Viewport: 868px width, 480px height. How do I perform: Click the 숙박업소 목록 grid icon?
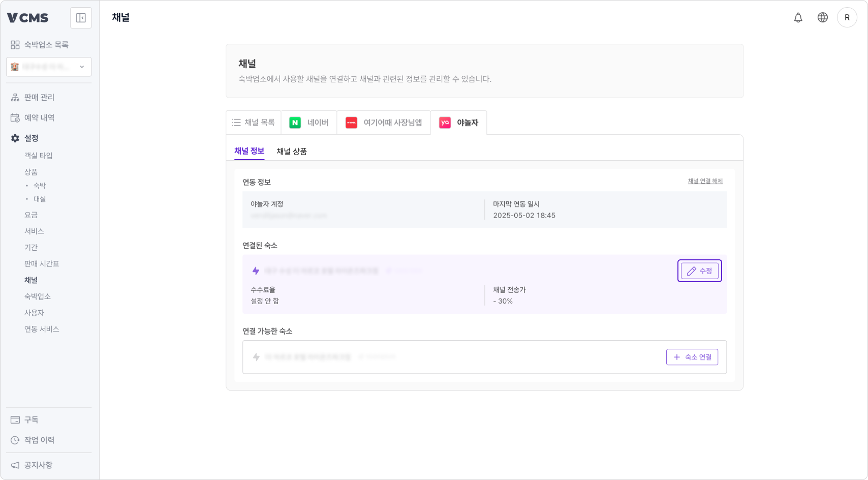pyautogui.click(x=14, y=44)
